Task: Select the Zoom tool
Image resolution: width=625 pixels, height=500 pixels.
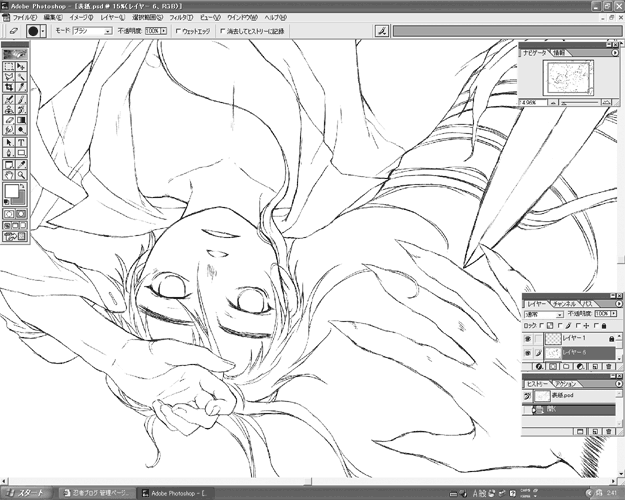Action: (21, 175)
